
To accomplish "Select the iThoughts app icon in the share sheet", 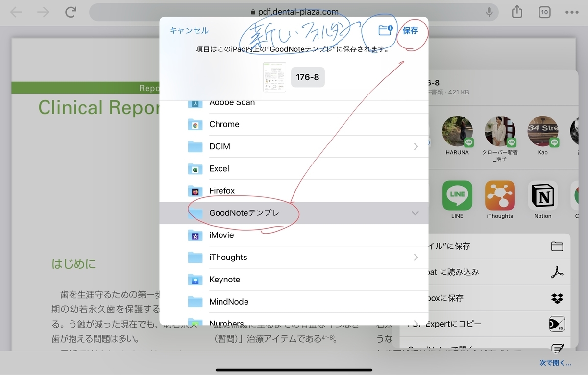I will tap(499, 195).
